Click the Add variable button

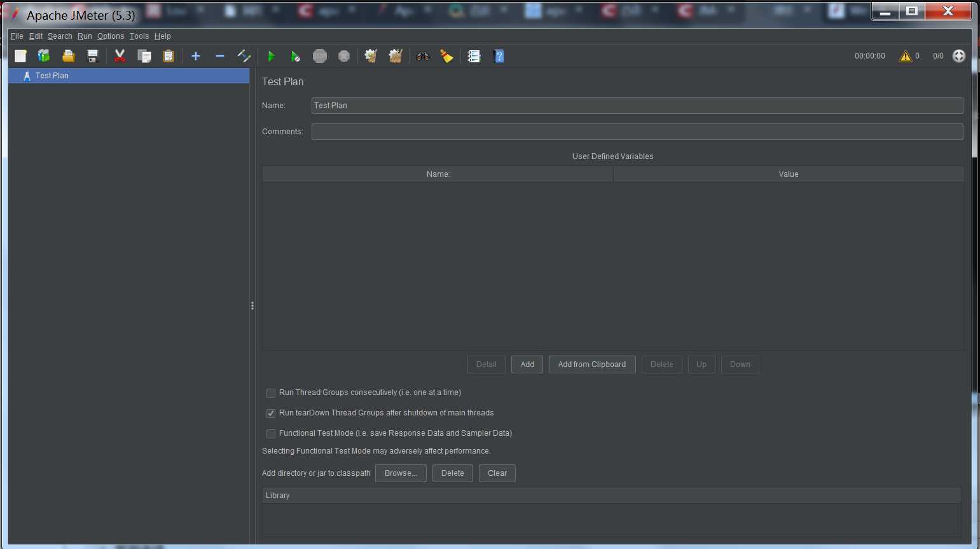[x=527, y=365]
